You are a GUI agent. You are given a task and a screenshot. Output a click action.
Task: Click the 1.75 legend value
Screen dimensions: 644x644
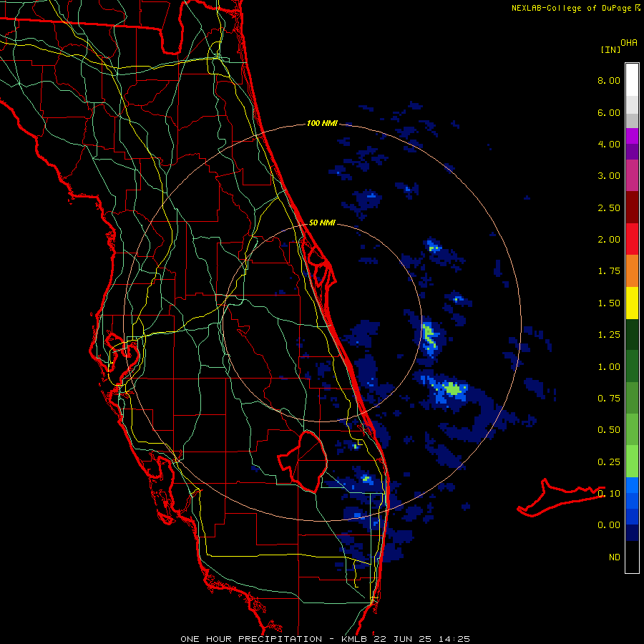coord(609,271)
